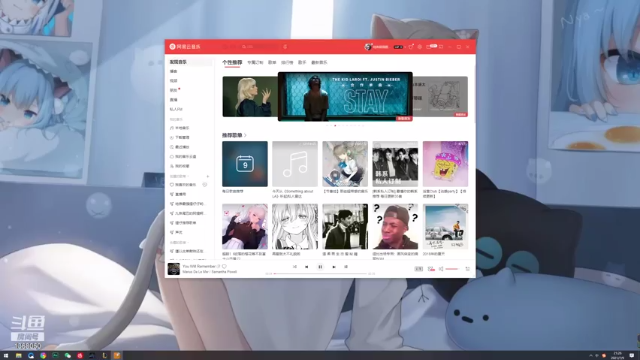Switch to the 排行榜 tab
This screenshot has height=360, width=640.
coord(287,62)
